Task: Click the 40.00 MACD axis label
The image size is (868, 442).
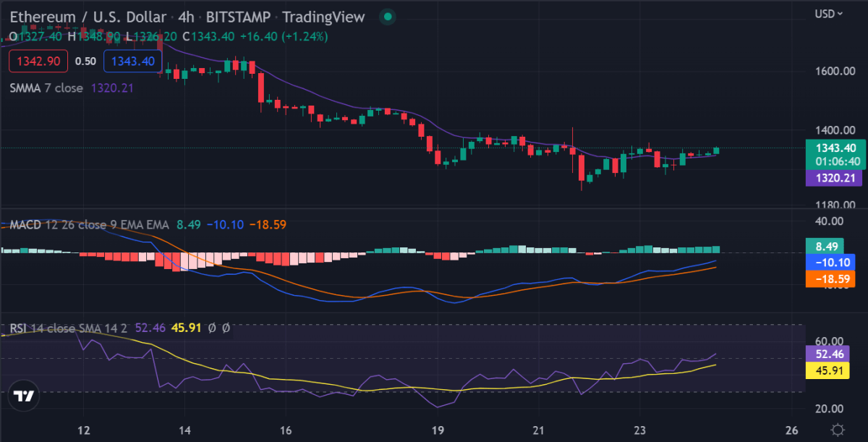Action: point(830,221)
